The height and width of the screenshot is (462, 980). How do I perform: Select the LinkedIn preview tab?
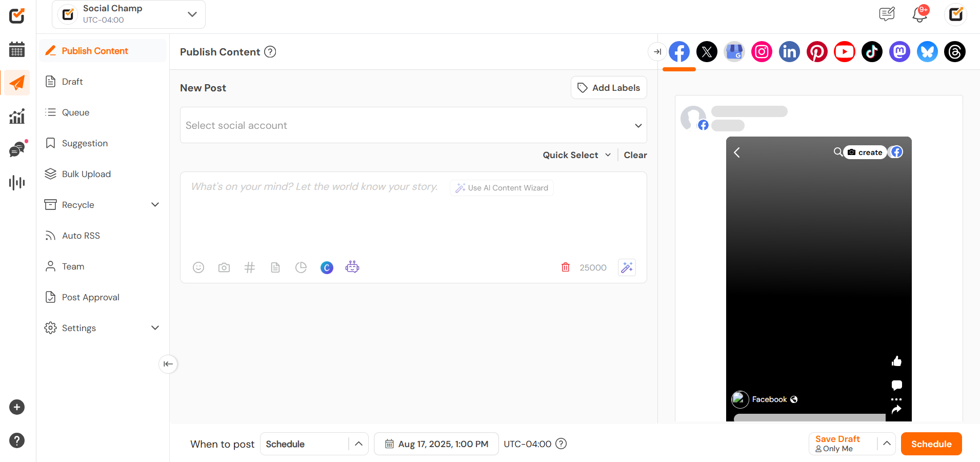tap(790, 52)
